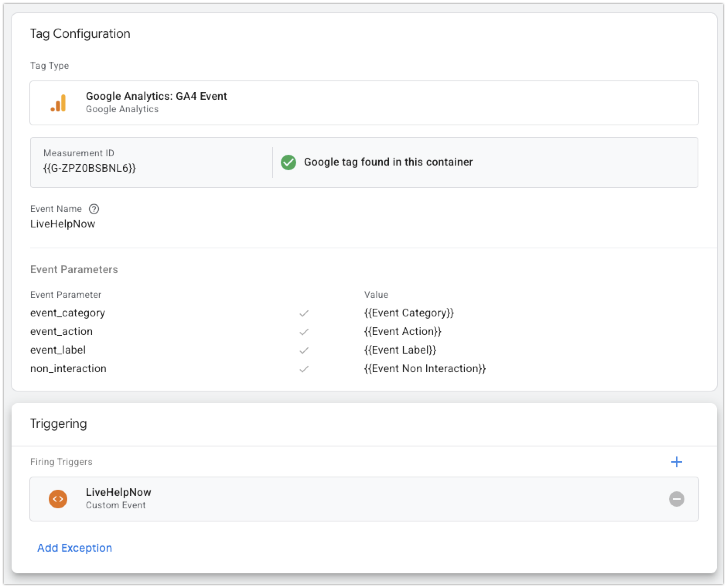Screen dimensions: 727x588
Task: Remove the LiveHelpNow trigger with the minus icon
Action: point(676,499)
